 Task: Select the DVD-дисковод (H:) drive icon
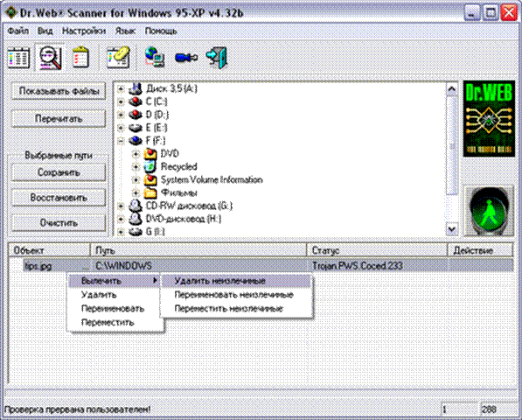coord(136,219)
